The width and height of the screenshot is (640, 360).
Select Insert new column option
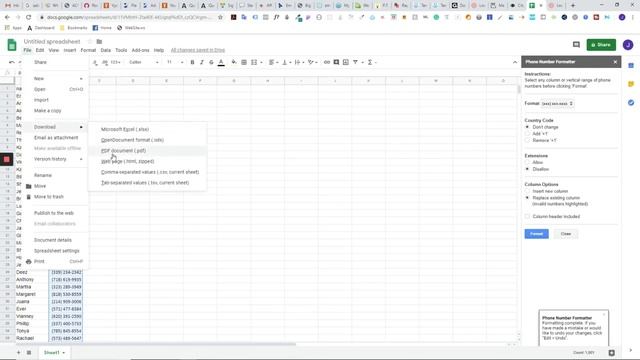(x=527, y=191)
